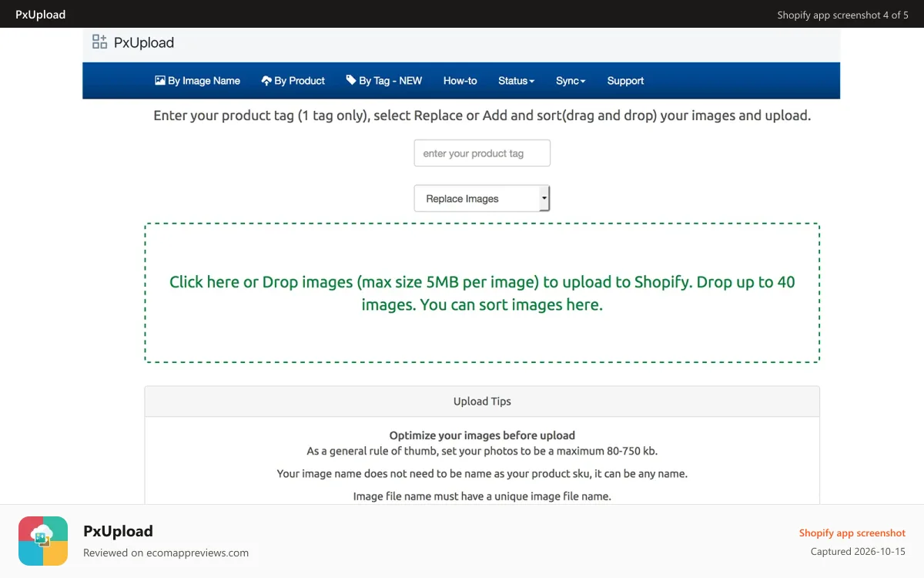The width and height of the screenshot is (924, 578).
Task: Click the 'Captured 2026-10-15' text
Action: point(858,552)
